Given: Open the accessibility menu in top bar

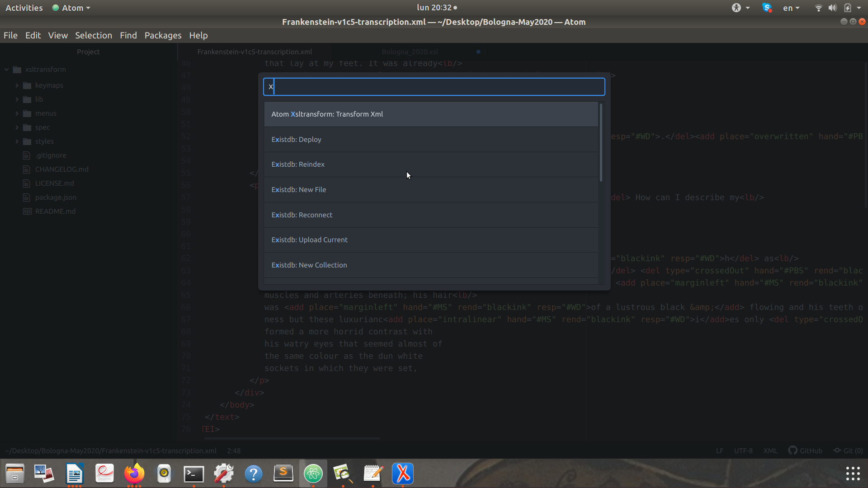Looking at the screenshot, I should coord(741,8).
